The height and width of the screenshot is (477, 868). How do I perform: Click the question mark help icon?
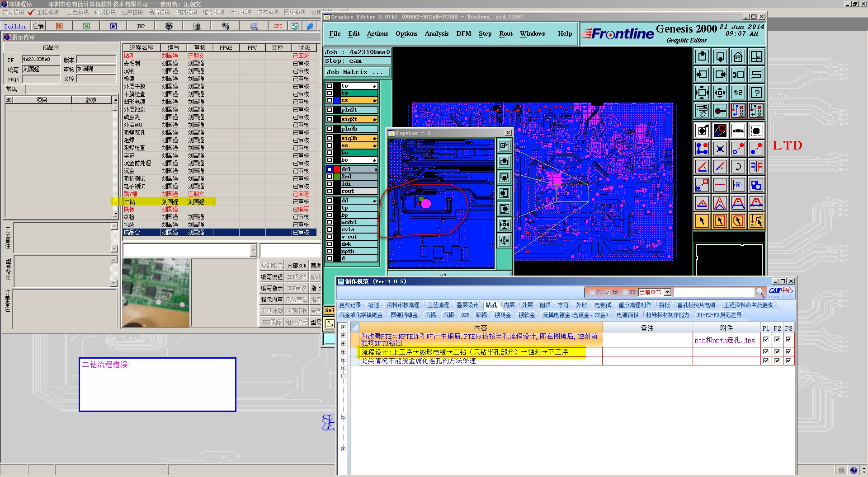point(756,93)
